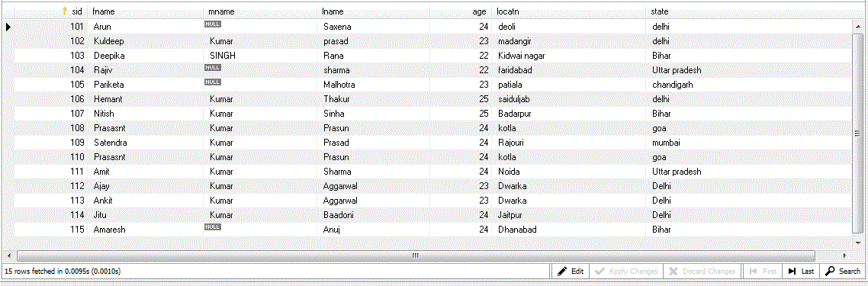The width and height of the screenshot is (868, 286).
Task: Select cell with fname Deepika
Action: click(x=146, y=56)
